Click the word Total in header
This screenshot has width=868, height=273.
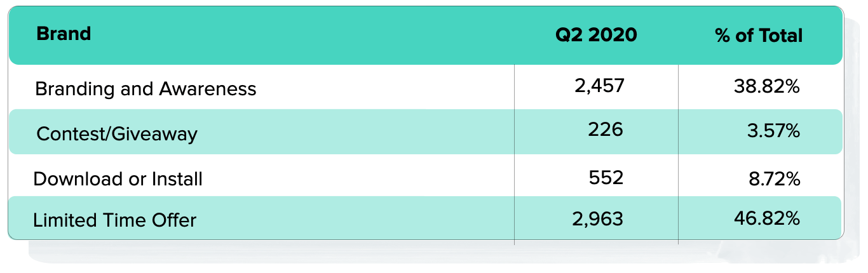point(780,35)
